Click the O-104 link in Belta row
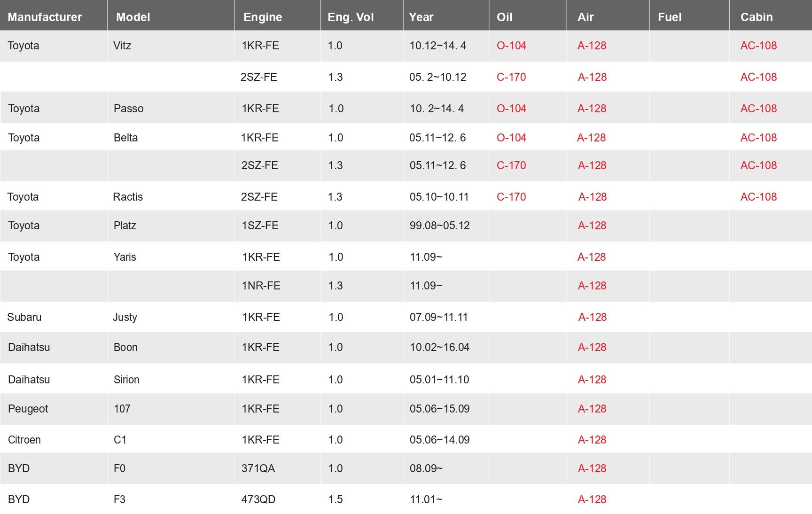The width and height of the screenshot is (812, 514). click(511, 138)
